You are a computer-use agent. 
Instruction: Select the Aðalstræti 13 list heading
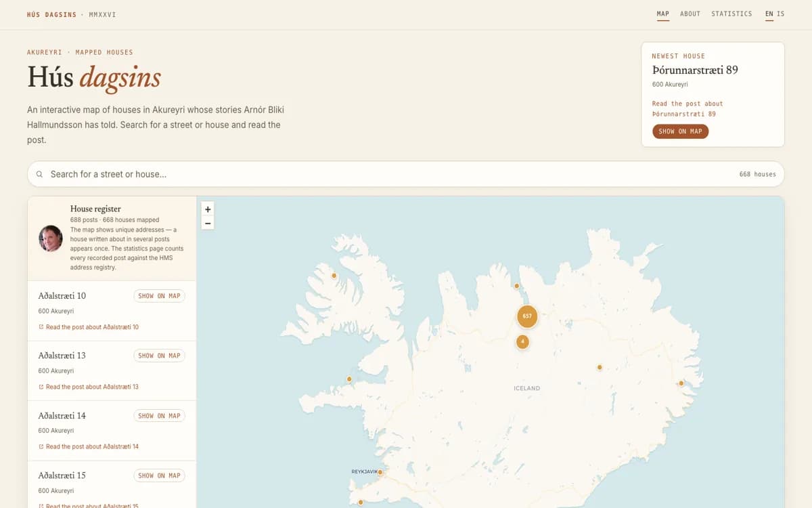coord(62,356)
